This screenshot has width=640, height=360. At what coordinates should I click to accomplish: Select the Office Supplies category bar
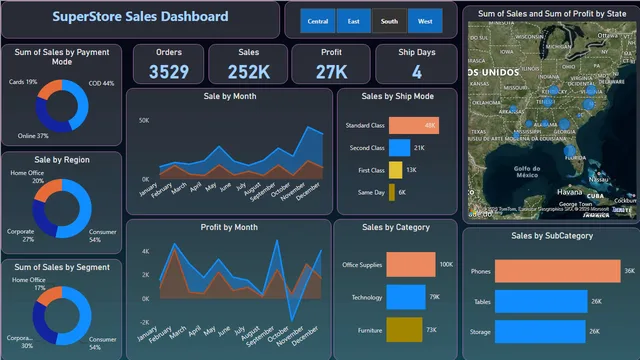click(411, 264)
